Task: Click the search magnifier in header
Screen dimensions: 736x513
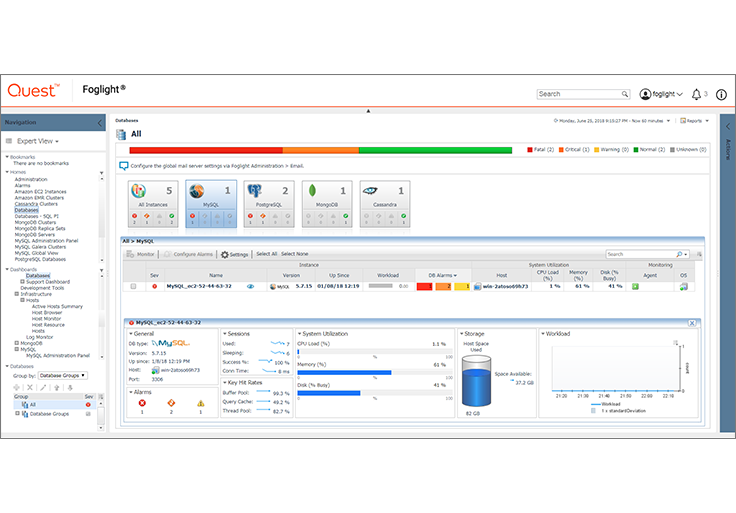Action: point(625,94)
